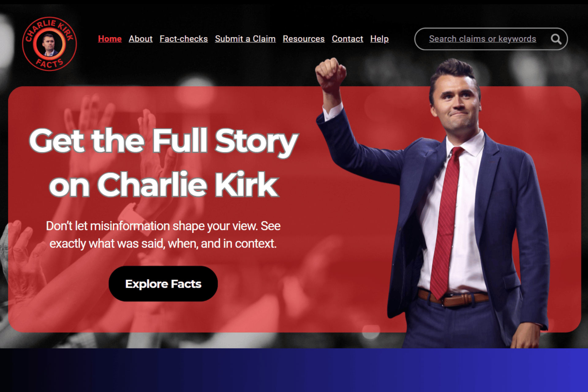Open the About page
The image size is (588, 392).
pos(141,39)
